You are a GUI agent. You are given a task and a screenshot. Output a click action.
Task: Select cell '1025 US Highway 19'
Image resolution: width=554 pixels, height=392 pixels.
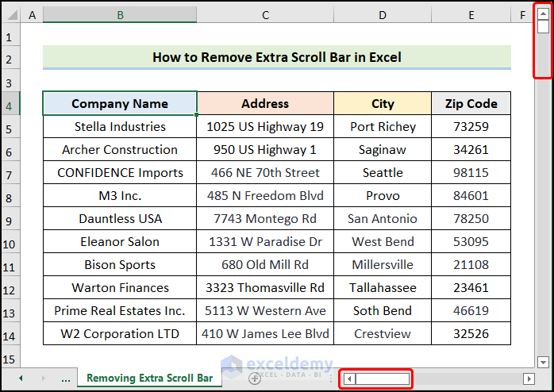[x=265, y=126]
